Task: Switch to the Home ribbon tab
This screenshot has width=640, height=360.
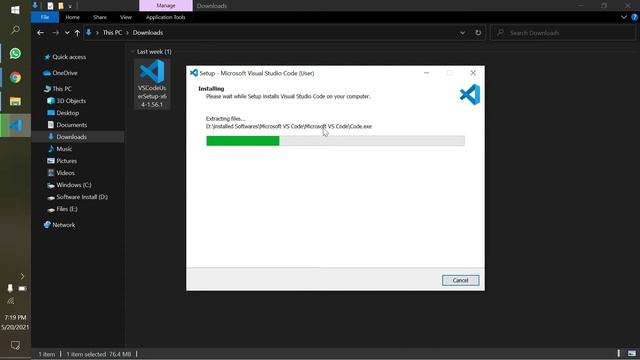Action: click(x=72, y=17)
